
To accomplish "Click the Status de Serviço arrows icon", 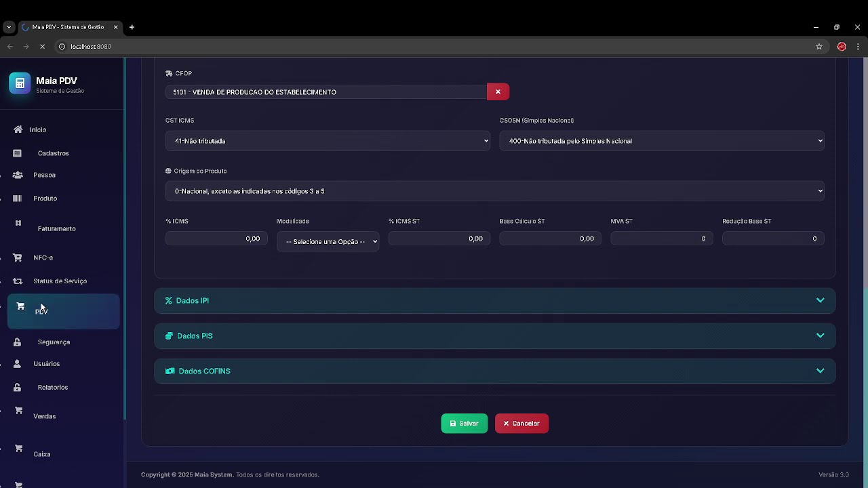I will point(18,281).
